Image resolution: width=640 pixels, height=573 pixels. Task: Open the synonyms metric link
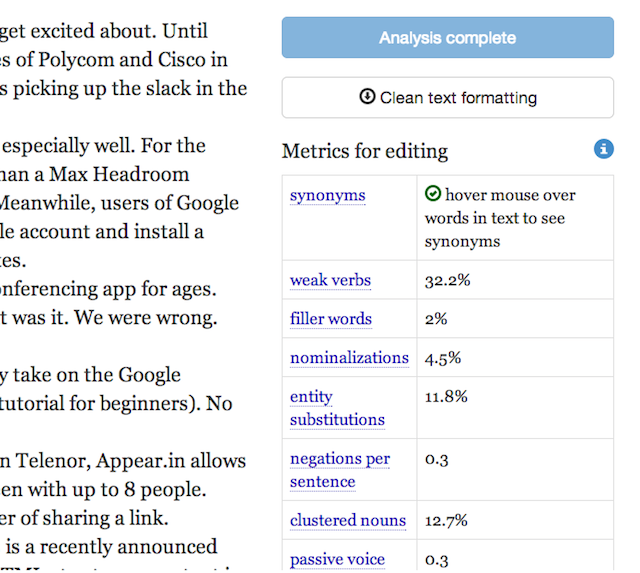click(327, 195)
